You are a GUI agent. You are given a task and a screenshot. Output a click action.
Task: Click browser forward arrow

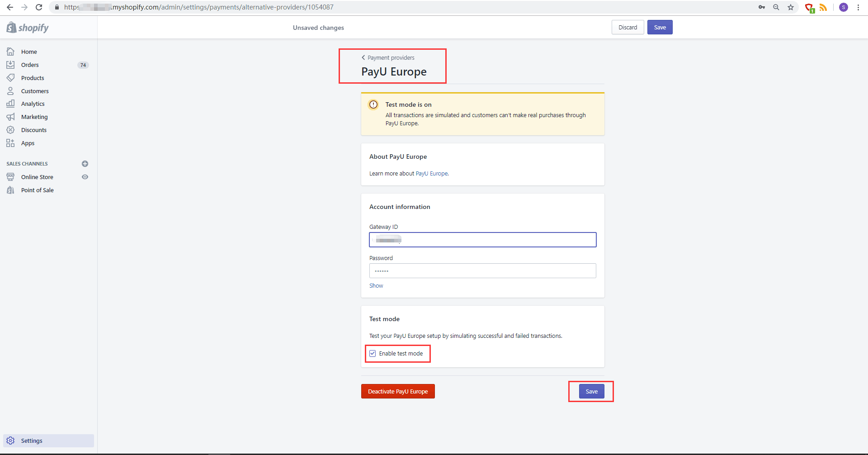(24, 7)
